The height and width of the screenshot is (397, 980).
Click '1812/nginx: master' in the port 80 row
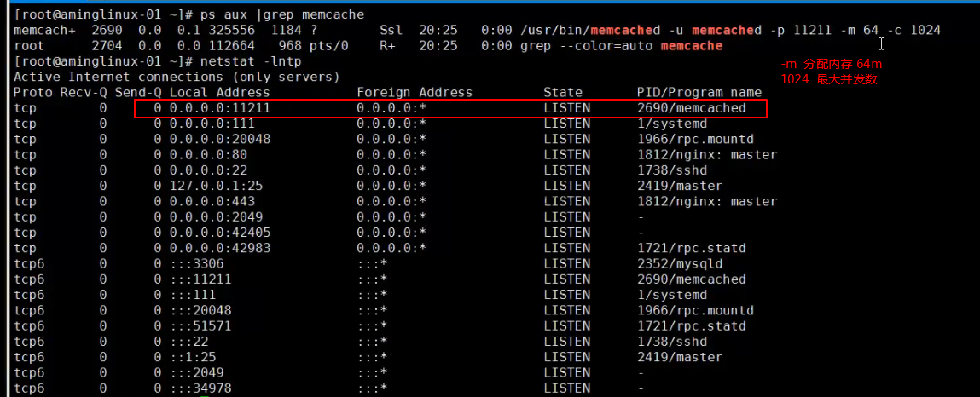pyautogui.click(x=707, y=155)
